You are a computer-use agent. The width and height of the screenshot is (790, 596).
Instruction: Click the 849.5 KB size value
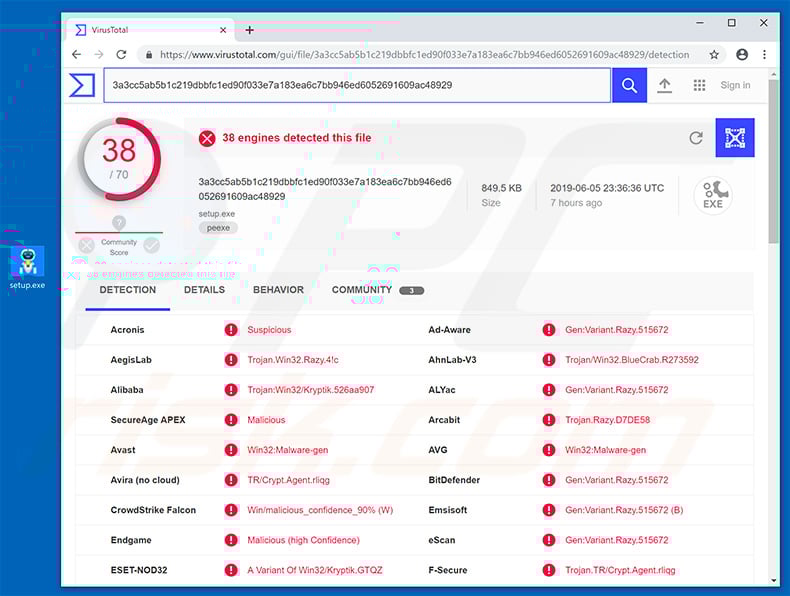pyautogui.click(x=501, y=188)
